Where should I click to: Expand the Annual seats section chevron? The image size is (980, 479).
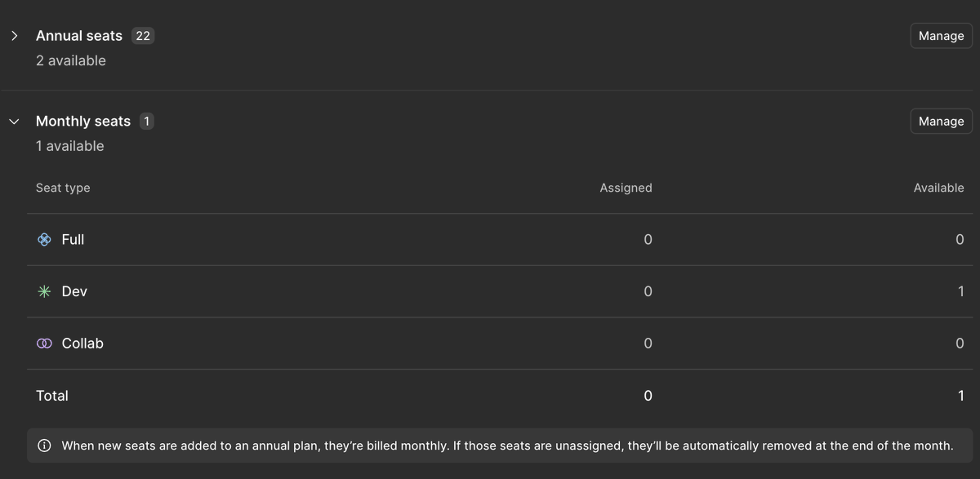point(14,36)
